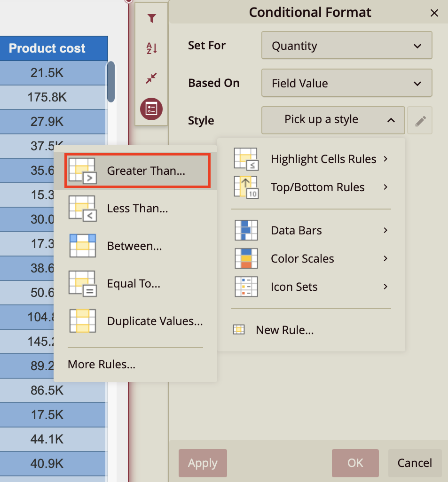Expand the Top/Bottom Rules submenu
The width and height of the screenshot is (448, 482).
[x=317, y=187]
